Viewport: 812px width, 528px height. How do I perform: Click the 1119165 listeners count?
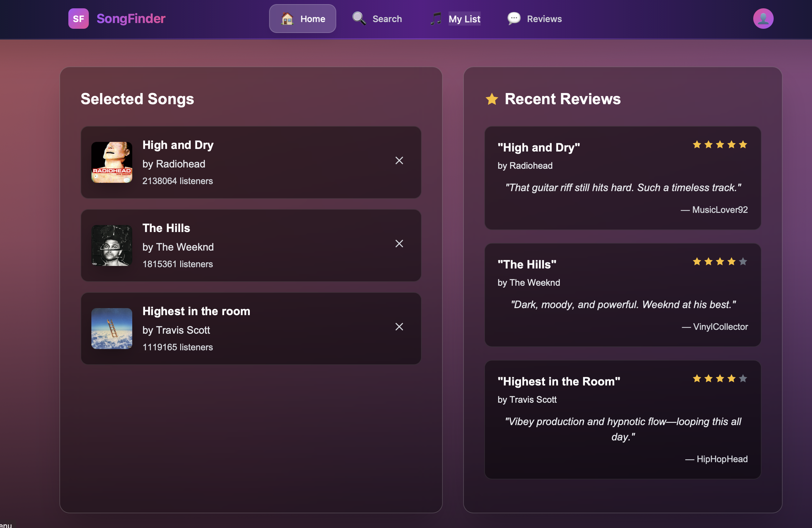coord(177,347)
